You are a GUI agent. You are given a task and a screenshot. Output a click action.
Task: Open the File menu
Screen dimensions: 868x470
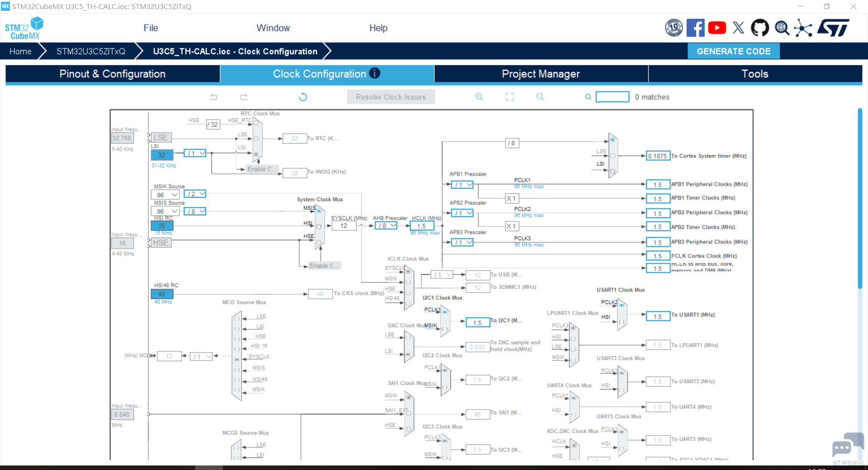click(151, 28)
